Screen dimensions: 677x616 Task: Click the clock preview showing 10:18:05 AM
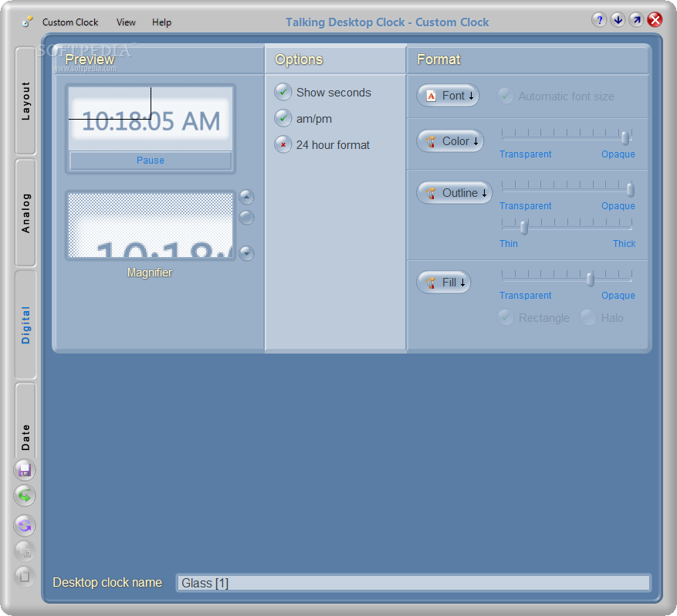pyautogui.click(x=151, y=118)
